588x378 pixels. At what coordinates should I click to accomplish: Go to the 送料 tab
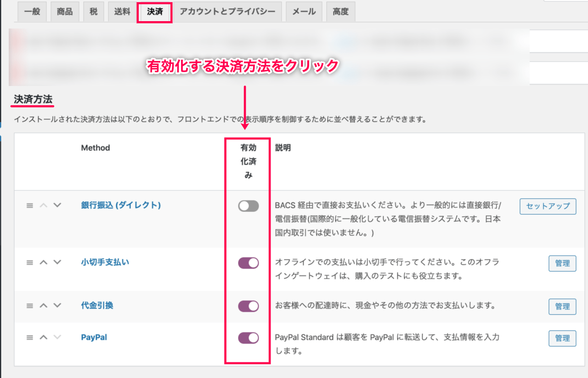pos(122,12)
